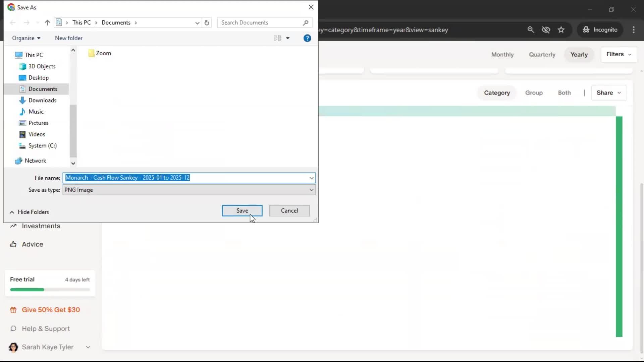The width and height of the screenshot is (644, 362).
Task: Expand the Save as type dropdown
Action: 311,190
